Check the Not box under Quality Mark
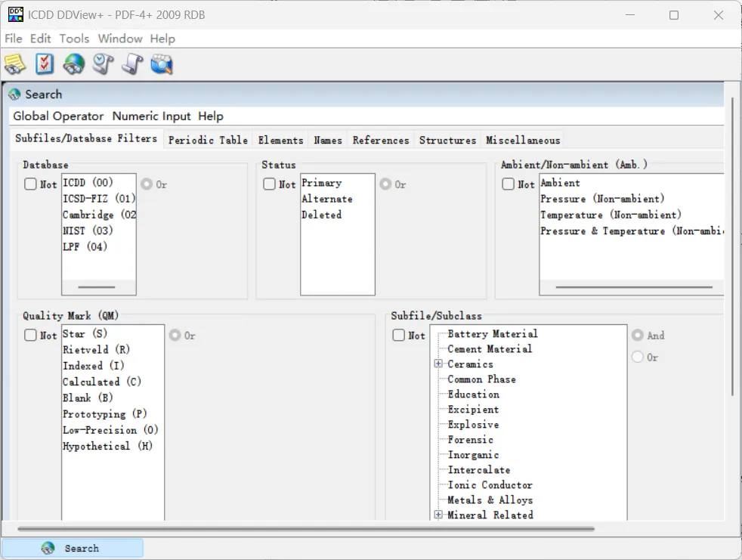Viewport: 742px width, 560px height. coord(30,335)
